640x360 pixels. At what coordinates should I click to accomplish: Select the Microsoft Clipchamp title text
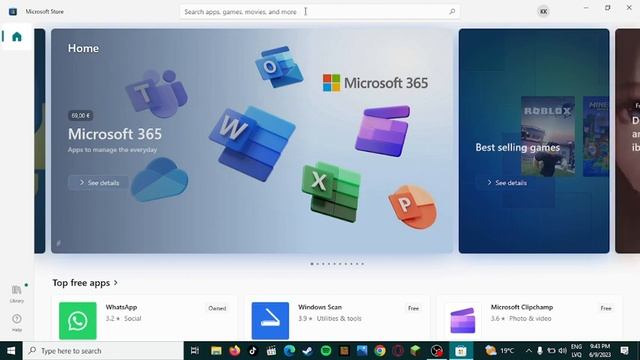tap(522, 307)
